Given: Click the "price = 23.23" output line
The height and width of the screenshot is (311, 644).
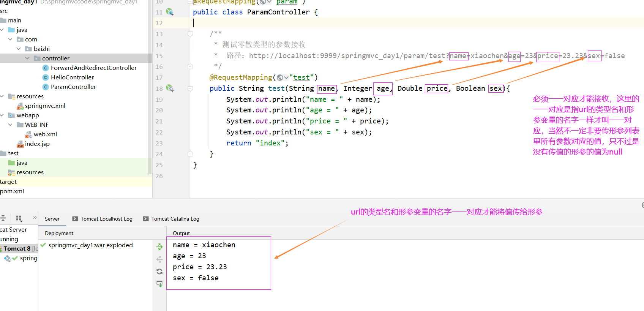Looking at the screenshot, I should click(x=200, y=267).
